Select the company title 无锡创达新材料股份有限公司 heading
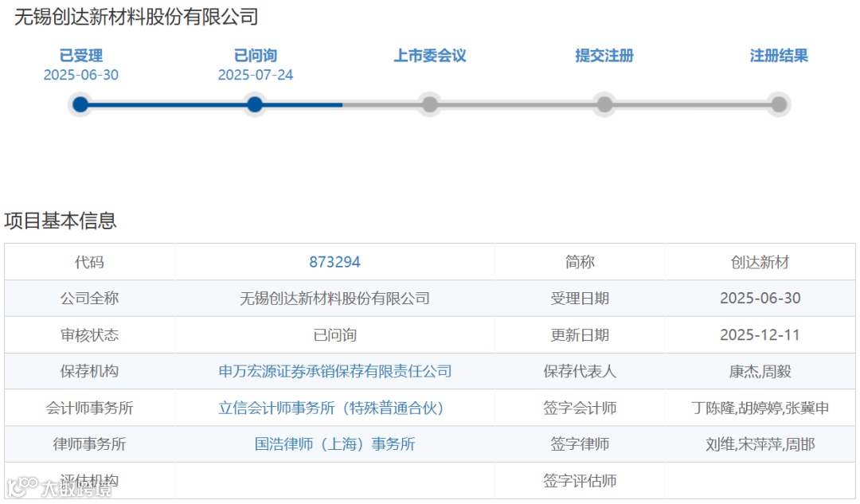 click(136, 17)
